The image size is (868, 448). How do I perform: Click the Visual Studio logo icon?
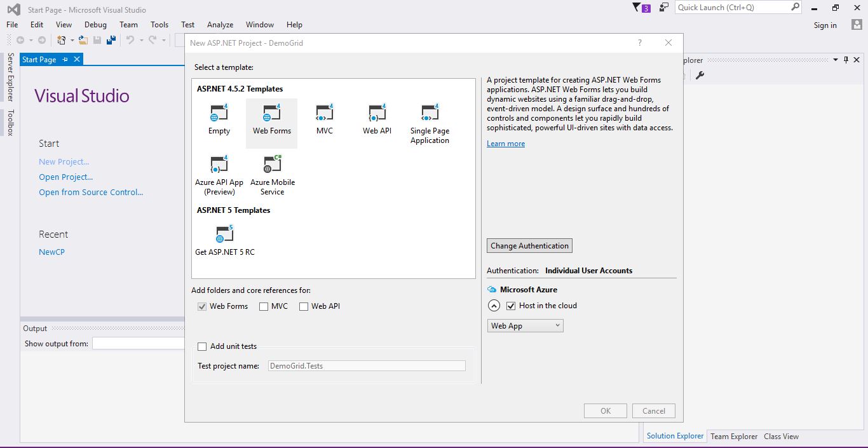point(13,10)
